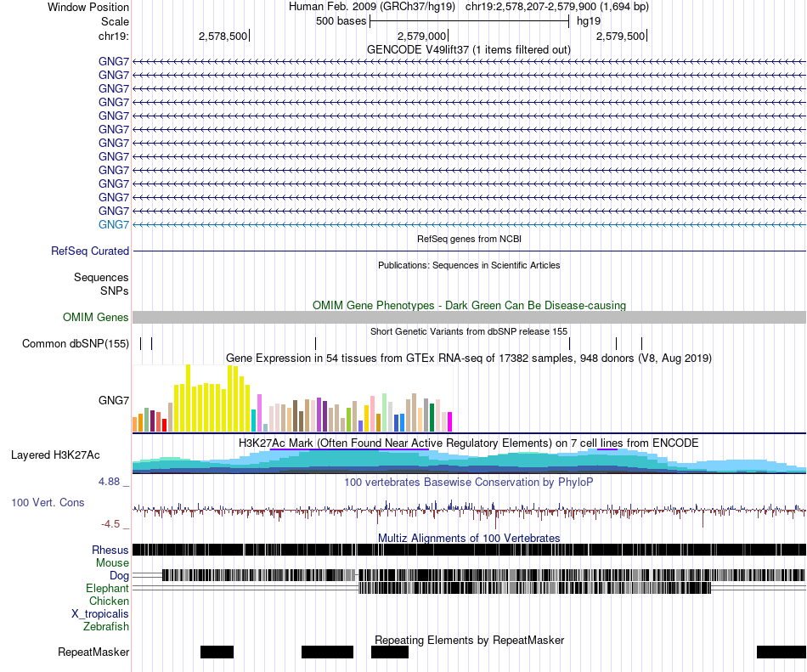Click the Scale row label
Viewport: 807px width, 672px height.
coord(116,21)
